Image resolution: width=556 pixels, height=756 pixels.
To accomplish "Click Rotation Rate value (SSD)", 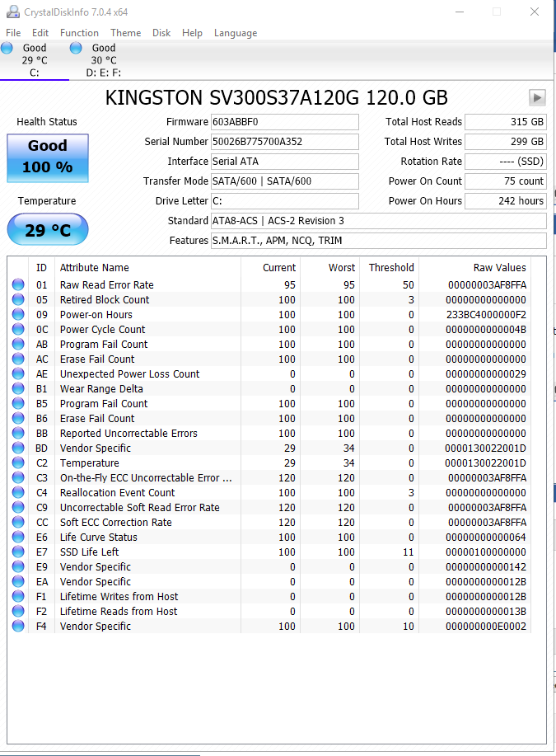I will [506, 162].
